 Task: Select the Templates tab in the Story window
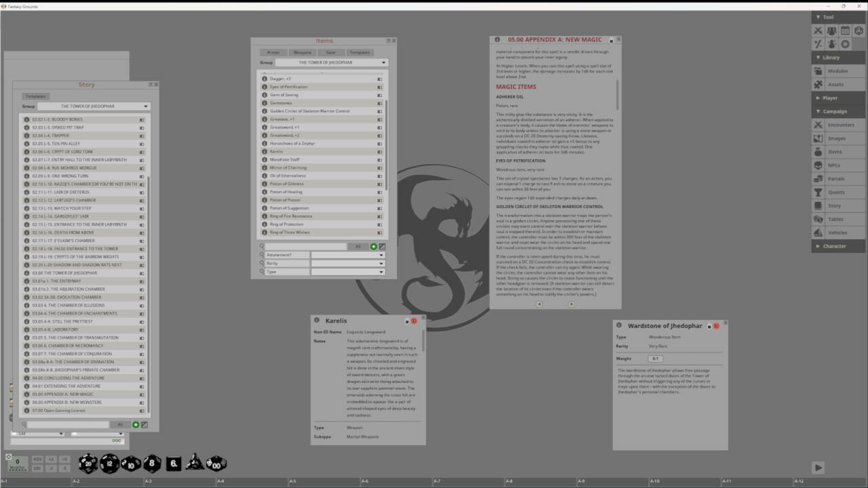(x=35, y=96)
